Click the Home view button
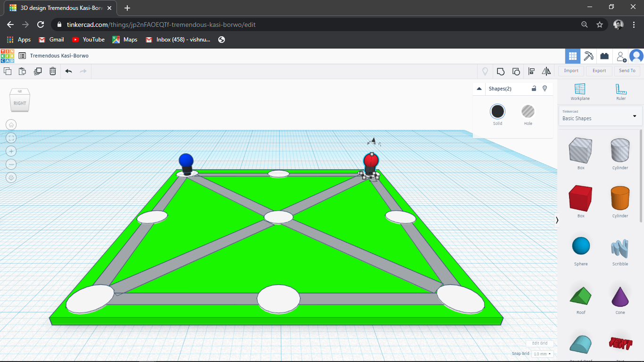 (11, 125)
